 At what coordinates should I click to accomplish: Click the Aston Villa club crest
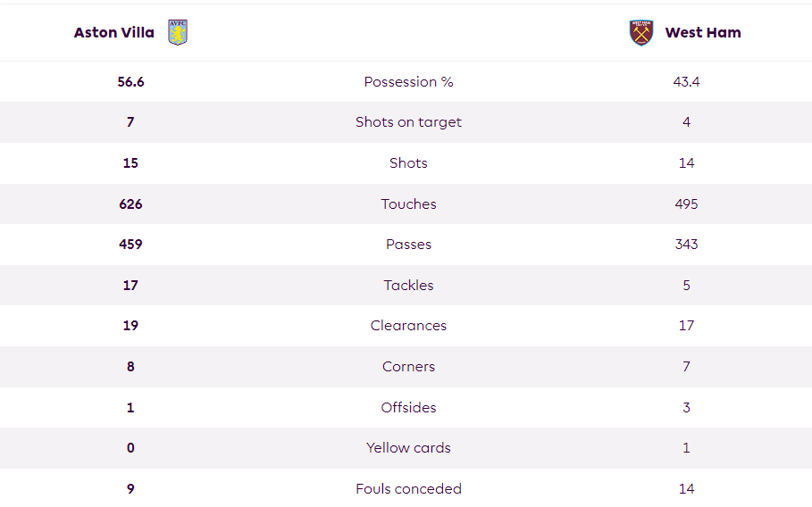tap(178, 32)
